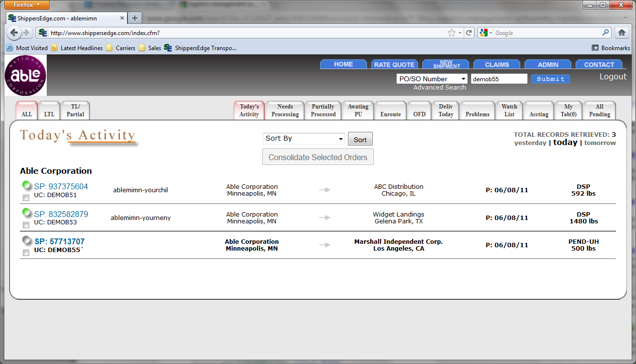Image resolution: width=636 pixels, height=364 pixels.
Task: Open new browser tab with plus icon
Action: point(135,18)
